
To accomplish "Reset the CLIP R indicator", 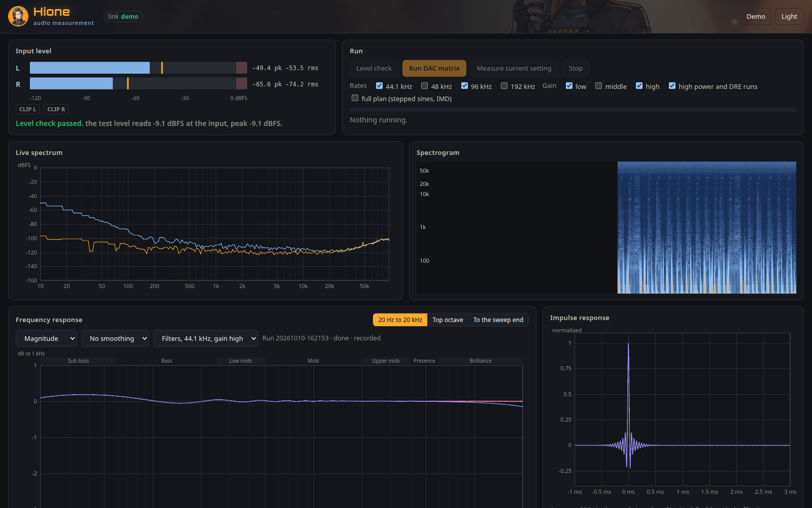I will 56,109.
